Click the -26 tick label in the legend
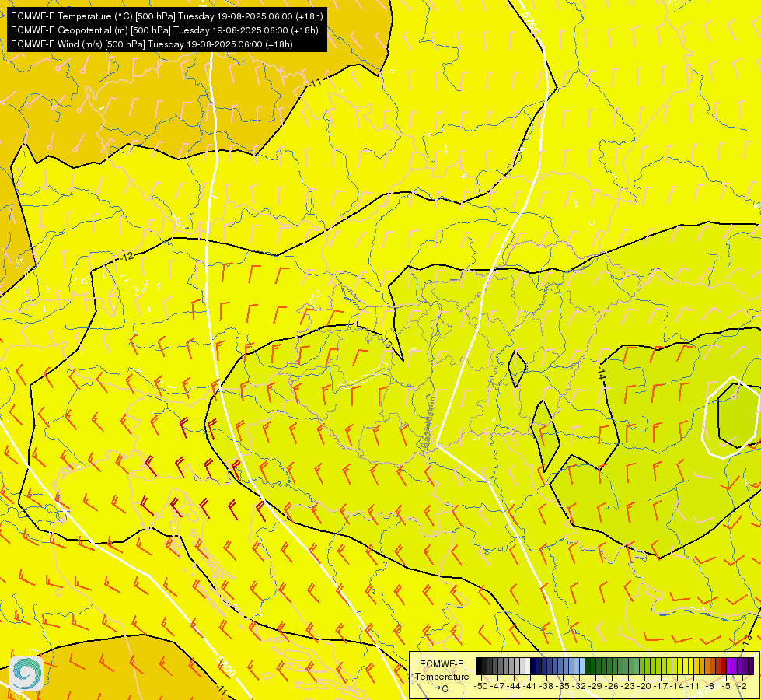Image resolution: width=761 pixels, height=700 pixels. pyautogui.click(x=613, y=687)
